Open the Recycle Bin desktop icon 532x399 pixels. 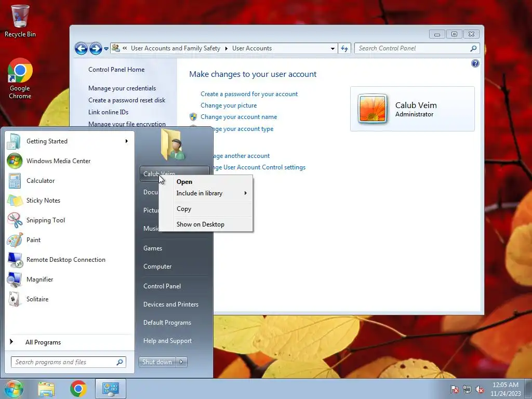point(20,20)
